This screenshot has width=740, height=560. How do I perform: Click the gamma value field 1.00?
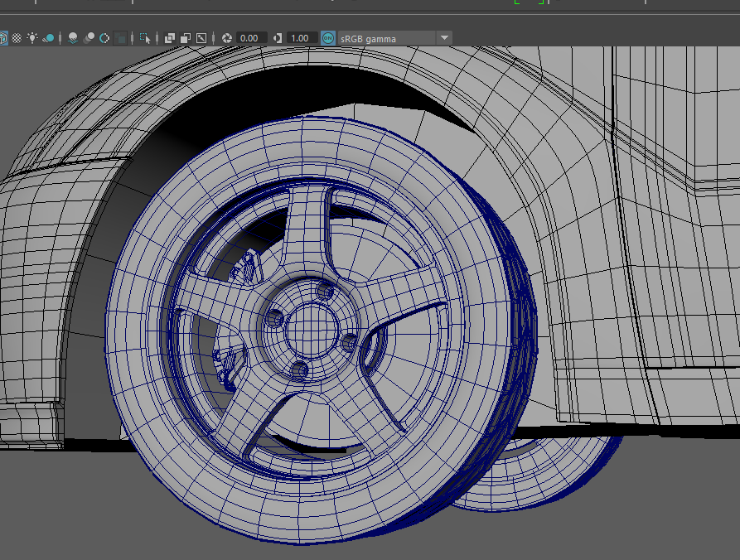click(302, 38)
